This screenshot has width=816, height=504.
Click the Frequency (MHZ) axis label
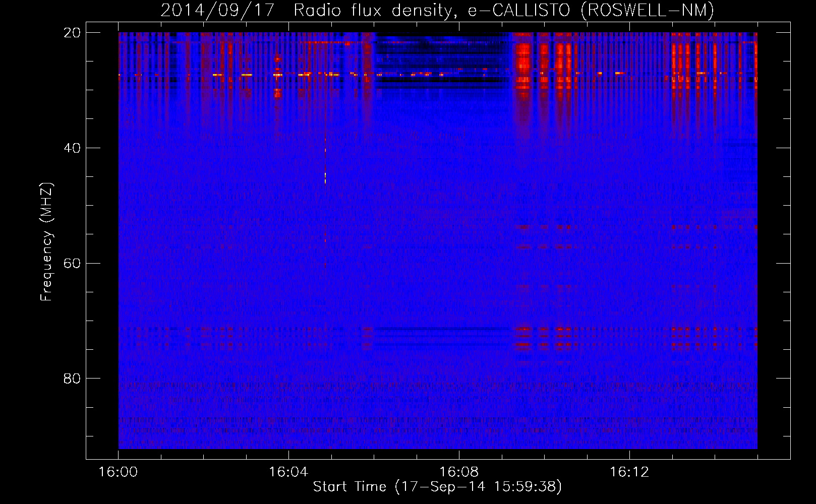(x=46, y=242)
